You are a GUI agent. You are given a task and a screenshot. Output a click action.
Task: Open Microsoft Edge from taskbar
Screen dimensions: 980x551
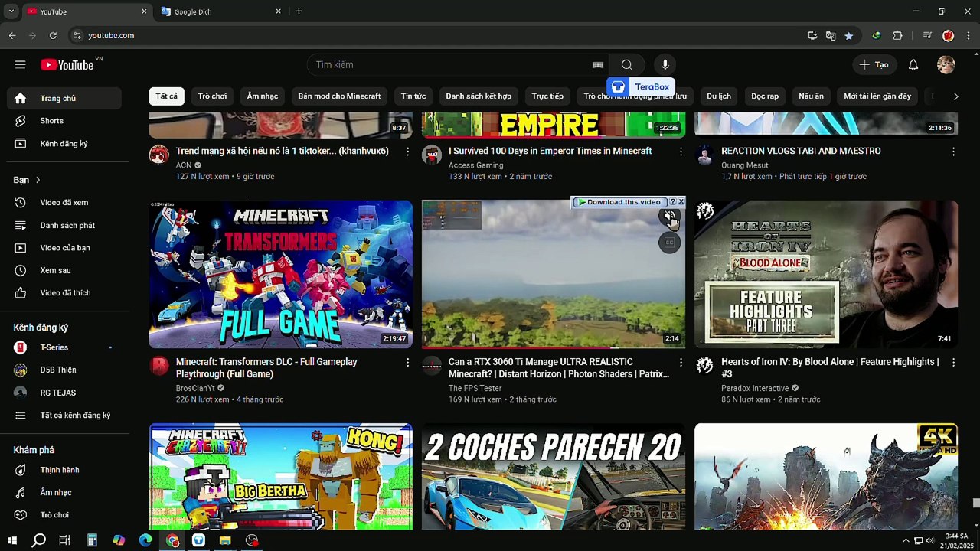(x=145, y=540)
